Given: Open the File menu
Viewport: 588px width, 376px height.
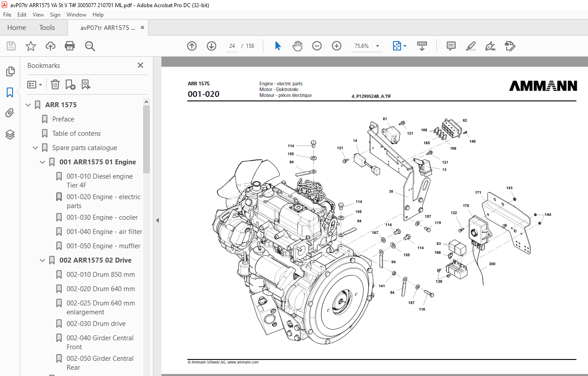Looking at the screenshot, I should pyautogui.click(x=7, y=15).
